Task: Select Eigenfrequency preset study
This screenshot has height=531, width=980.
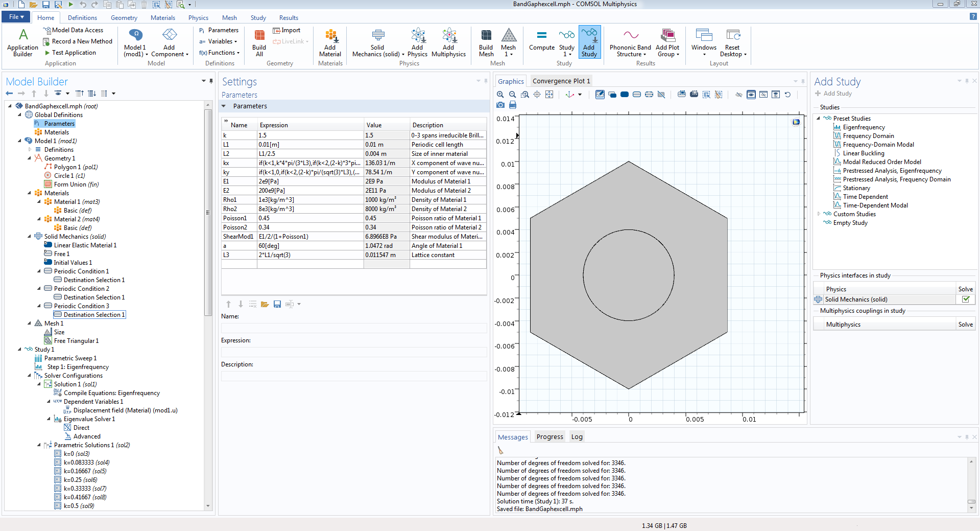Action: tap(864, 127)
